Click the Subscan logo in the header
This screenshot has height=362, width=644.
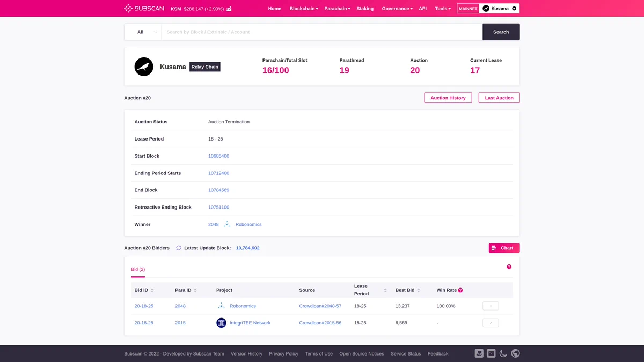tap(144, 9)
